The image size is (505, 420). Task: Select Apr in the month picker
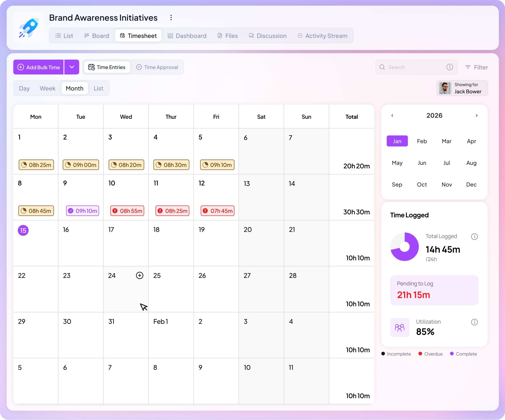(471, 141)
